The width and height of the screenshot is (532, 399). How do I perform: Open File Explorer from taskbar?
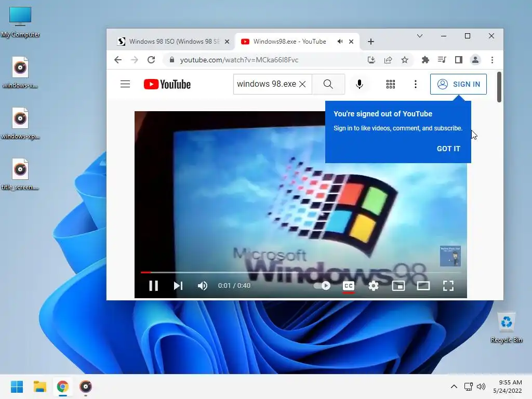click(39, 387)
